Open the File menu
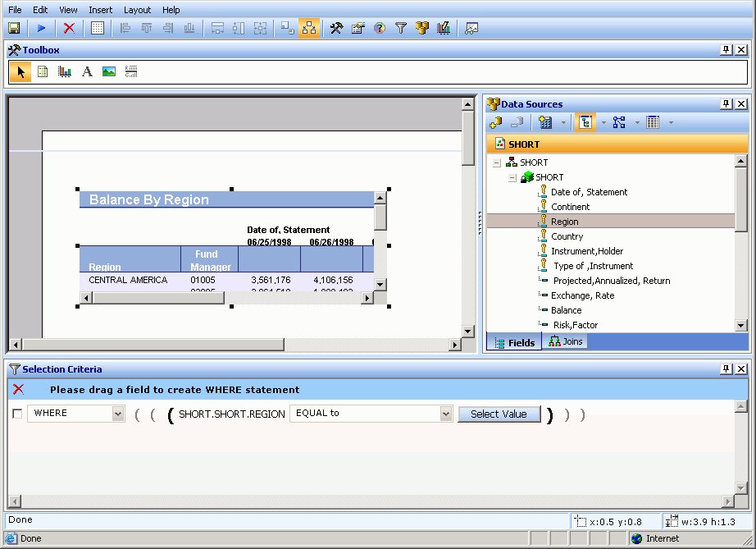756x549 pixels. pos(15,10)
